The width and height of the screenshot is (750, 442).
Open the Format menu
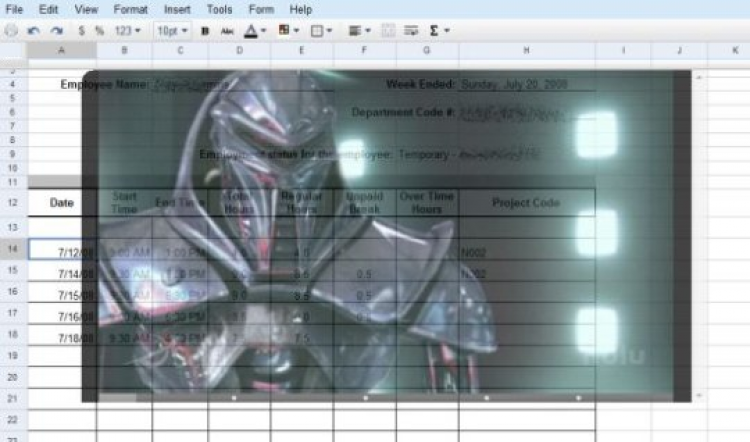[x=131, y=9]
